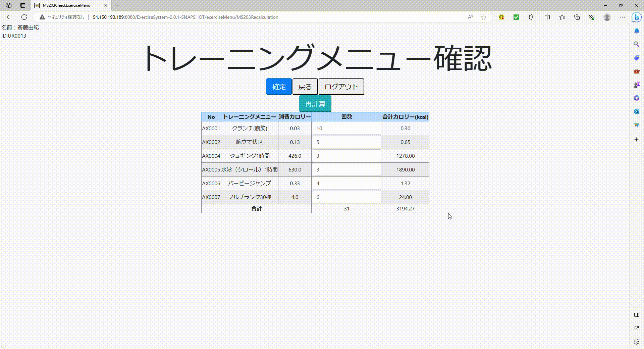
Task: Open the split screen icon
Action: click(547, 17)
